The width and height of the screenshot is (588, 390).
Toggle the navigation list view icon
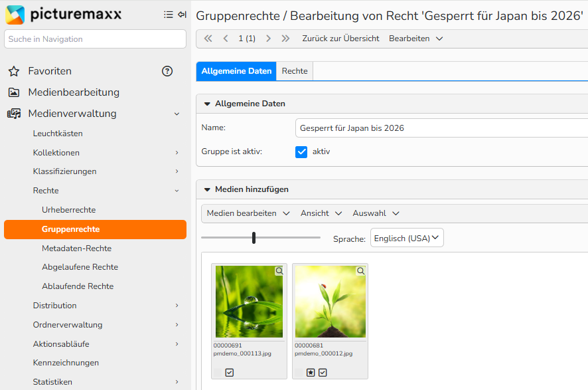click(x=169, y=15)
